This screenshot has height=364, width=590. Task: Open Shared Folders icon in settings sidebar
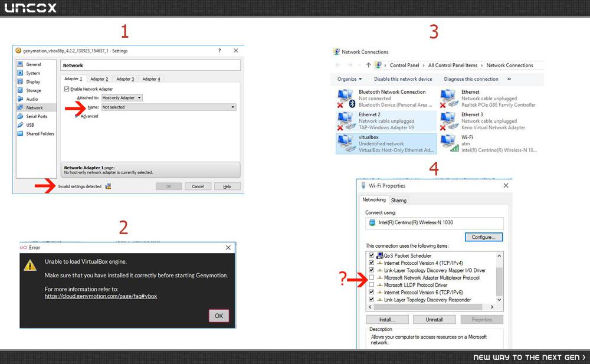pos(20,134)
